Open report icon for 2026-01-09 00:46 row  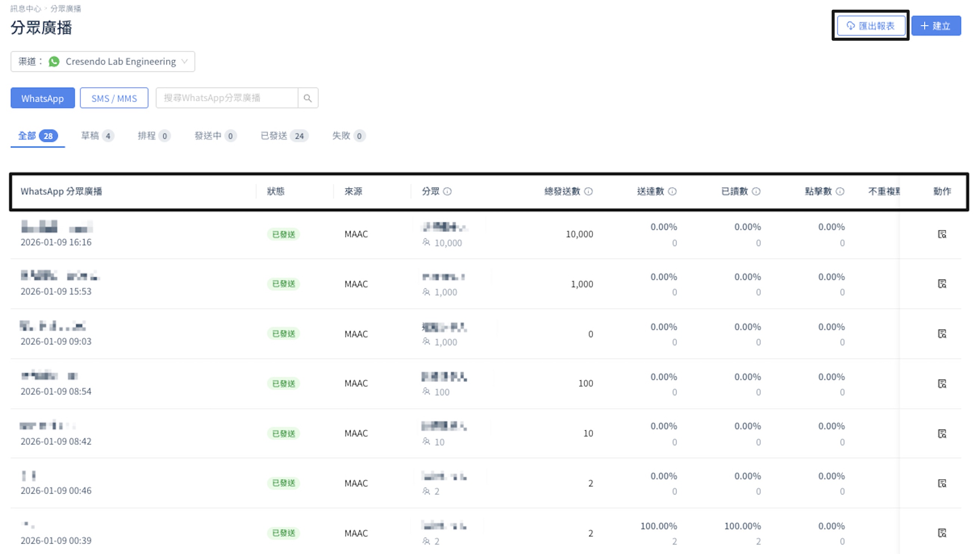coord(942,483)
